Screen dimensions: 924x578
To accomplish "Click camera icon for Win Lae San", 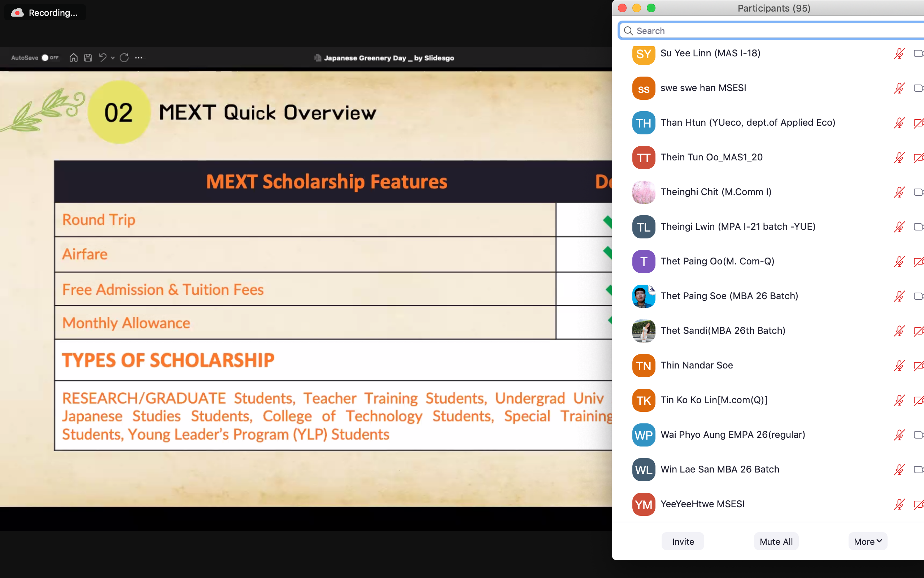I will tap(918, 469).
